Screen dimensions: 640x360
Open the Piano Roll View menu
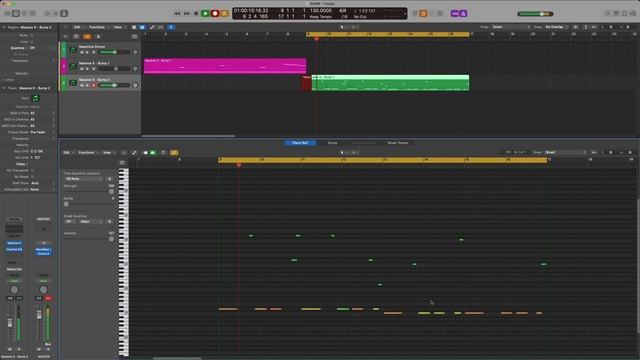(x=108, y=153)
